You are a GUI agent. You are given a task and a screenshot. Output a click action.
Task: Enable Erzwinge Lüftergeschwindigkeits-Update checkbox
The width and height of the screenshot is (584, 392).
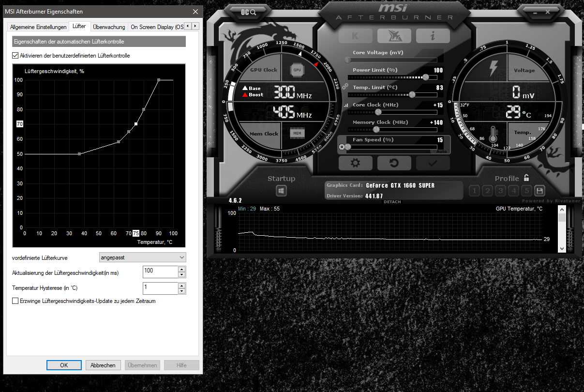click(15, 301)
